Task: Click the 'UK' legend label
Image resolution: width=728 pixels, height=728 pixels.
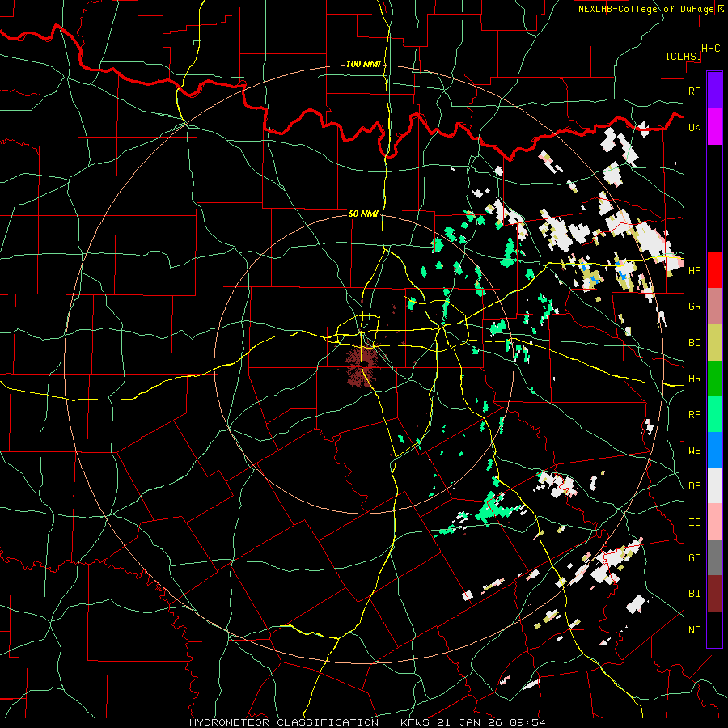Action: click(694, 127)
